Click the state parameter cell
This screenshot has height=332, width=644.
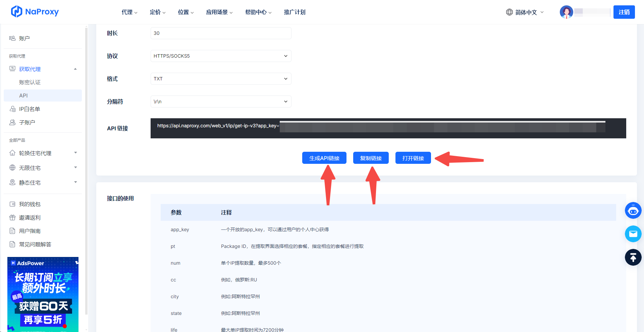tap(176, 313)
